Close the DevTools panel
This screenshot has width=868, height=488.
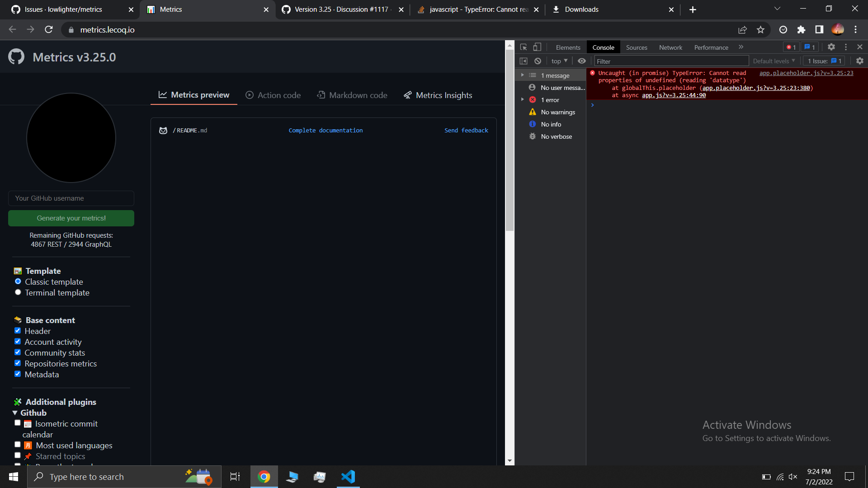[x=860, y=47]
